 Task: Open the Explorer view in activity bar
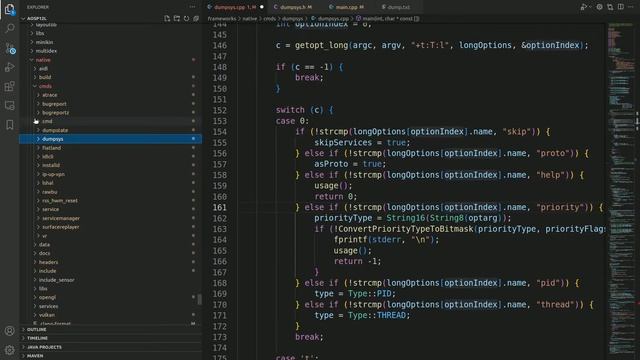pos(9,9)
